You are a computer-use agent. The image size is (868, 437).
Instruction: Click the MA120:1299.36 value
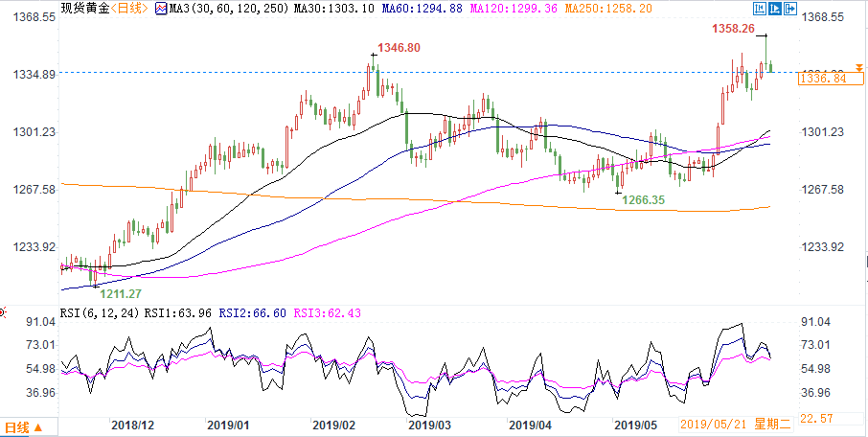pos(514,9)
